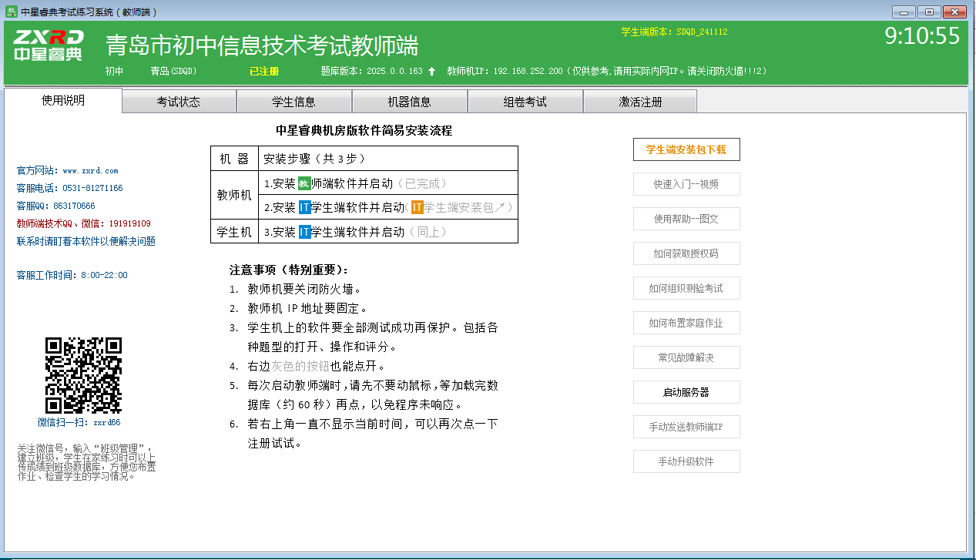
Task: Open the 激活注册 tab
Action: (x=640, y=102)
